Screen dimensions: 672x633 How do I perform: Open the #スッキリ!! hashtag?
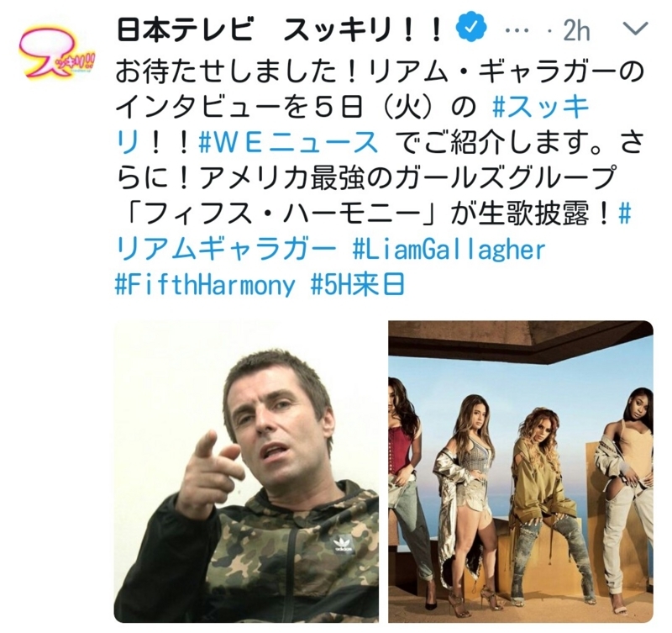[352, 125]
